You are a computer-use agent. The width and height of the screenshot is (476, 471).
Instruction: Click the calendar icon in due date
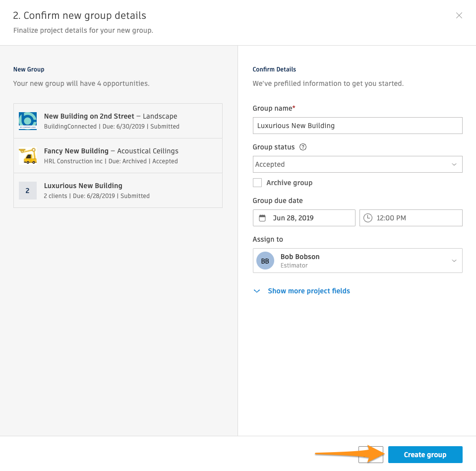[262, 218]
